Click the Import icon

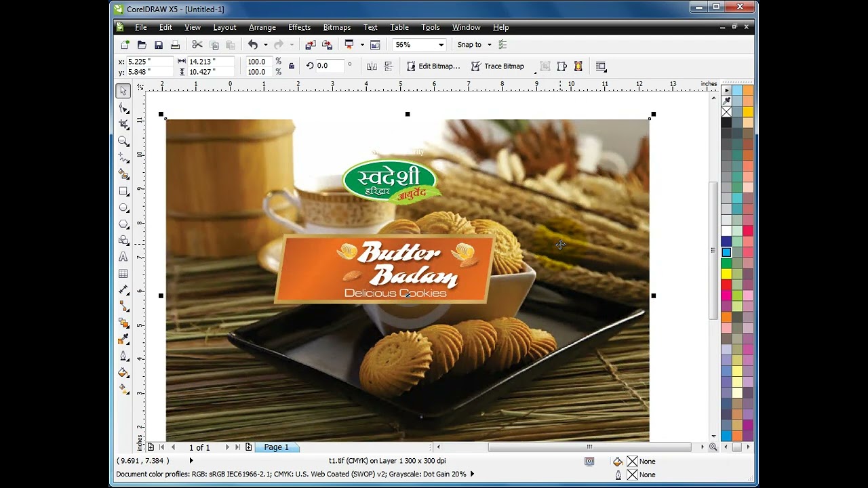click(x=311, y=45)
